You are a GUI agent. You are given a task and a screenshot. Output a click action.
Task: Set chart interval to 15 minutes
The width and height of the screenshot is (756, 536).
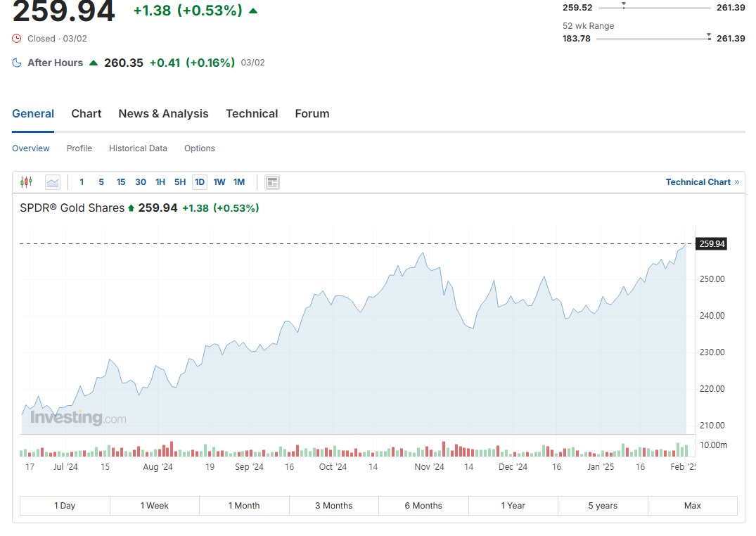(x=121, y=182)
